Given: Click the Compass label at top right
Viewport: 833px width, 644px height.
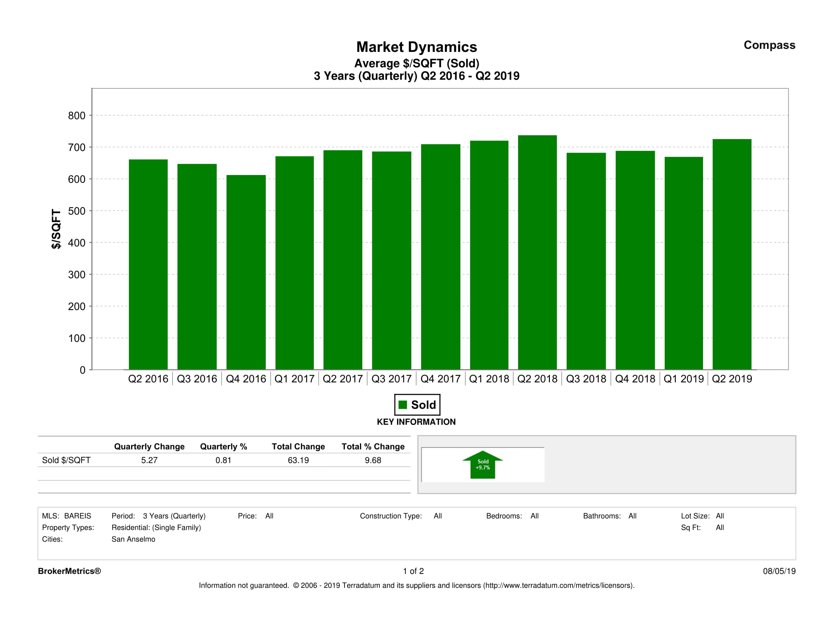Looking at the screenshot, I should coord(769,45).
